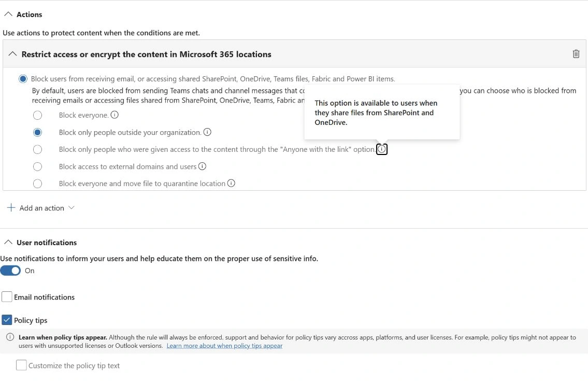This screenshot has width=588, height=381.
Task: Show info for Block access to external domains
Action: (x=202, y=166)
